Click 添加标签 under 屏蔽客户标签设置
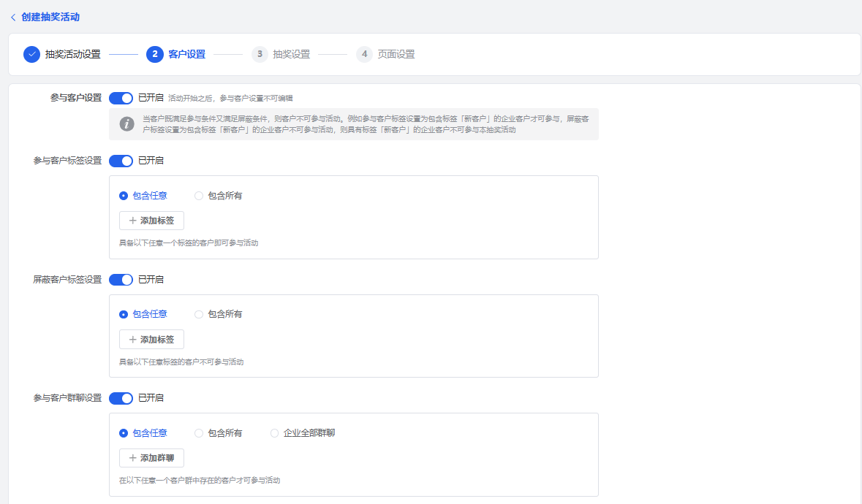This screenshot has height=504, width=862. tap(152, 340)
